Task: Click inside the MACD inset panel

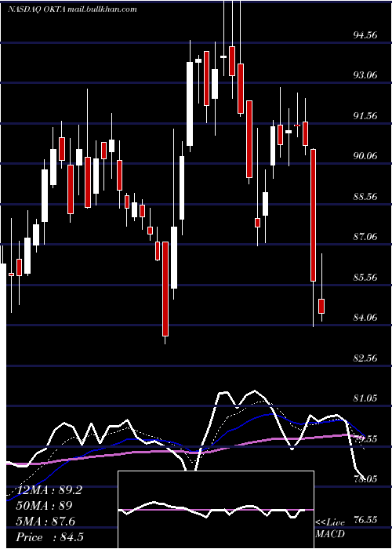Action: coord(216,510)
